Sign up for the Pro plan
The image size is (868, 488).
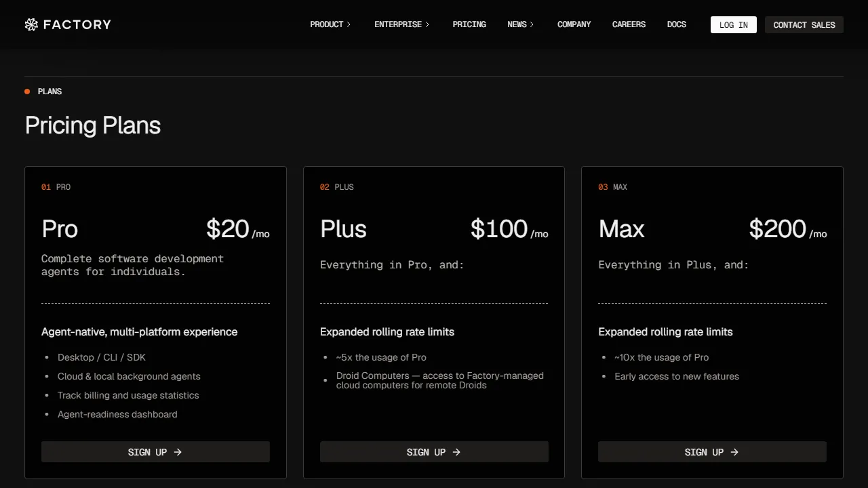click(x=155, y=452)
